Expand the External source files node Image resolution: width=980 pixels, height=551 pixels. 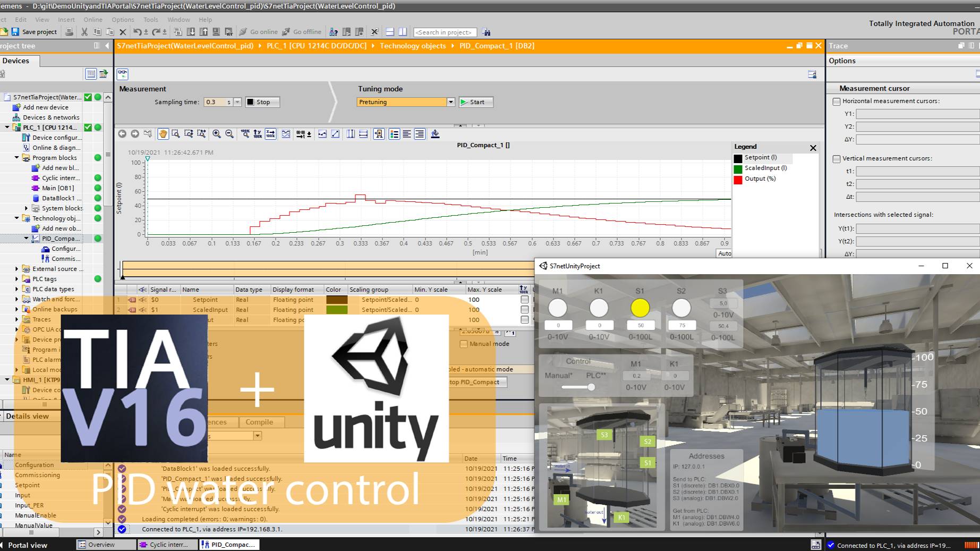coord(16,269)
